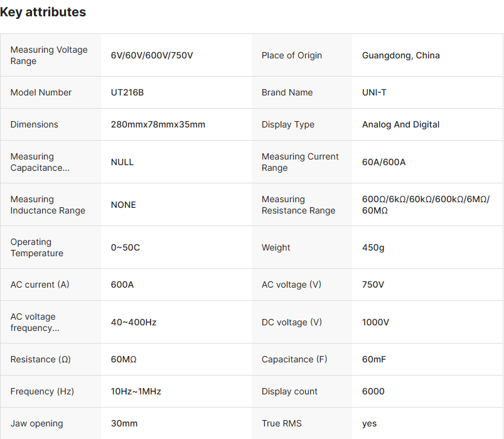This screenshot has height=439, width=504.
Task: Click the 6V/60V/600V/750V value
Action: pyautogui.click(x=152, y=55)
